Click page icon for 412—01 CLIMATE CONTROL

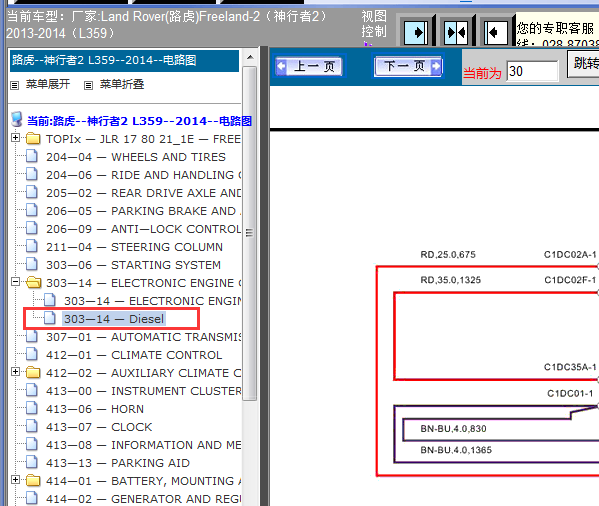[x=32, y=354]
